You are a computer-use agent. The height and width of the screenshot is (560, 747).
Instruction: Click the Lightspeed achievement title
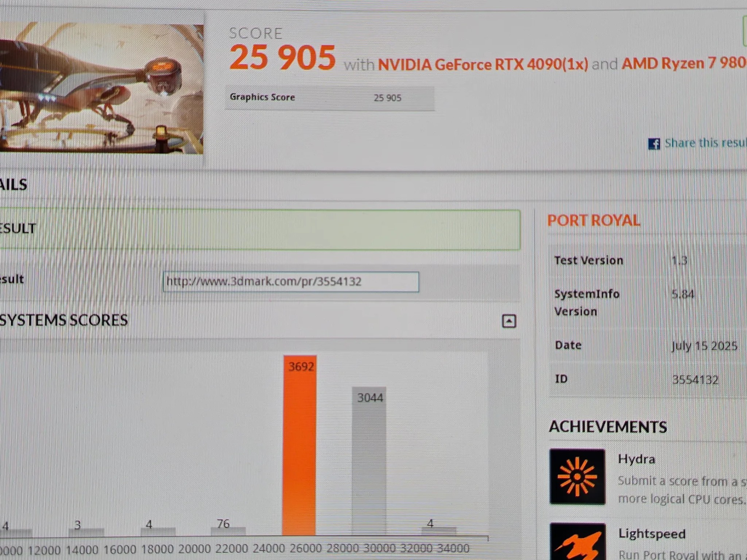tap(652, 534)
